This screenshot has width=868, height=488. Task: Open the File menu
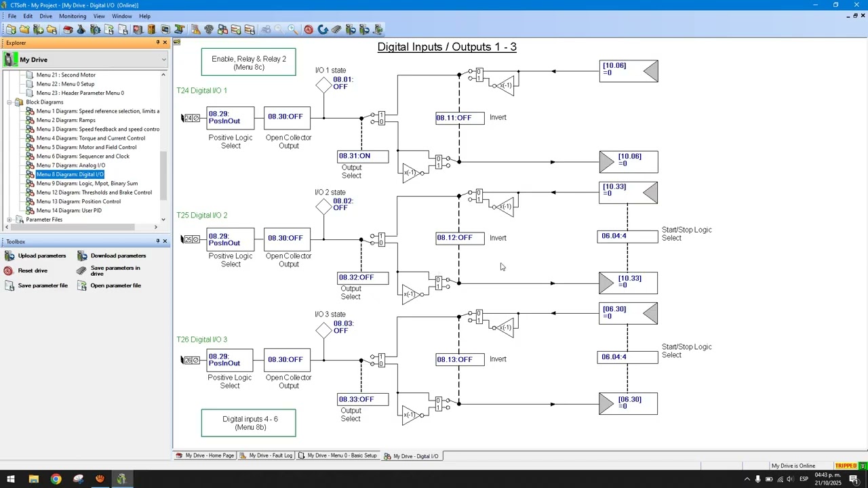pos(12,16)
